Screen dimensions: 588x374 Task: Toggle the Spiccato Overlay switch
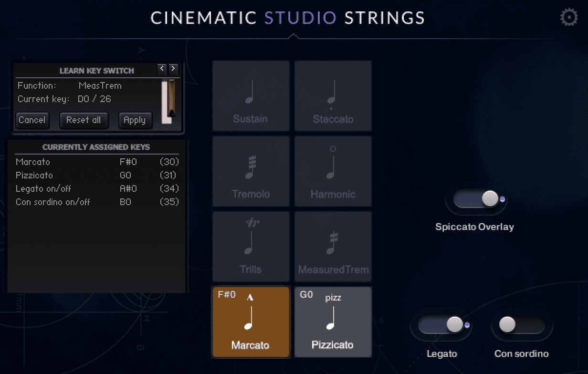pos(476,199)
